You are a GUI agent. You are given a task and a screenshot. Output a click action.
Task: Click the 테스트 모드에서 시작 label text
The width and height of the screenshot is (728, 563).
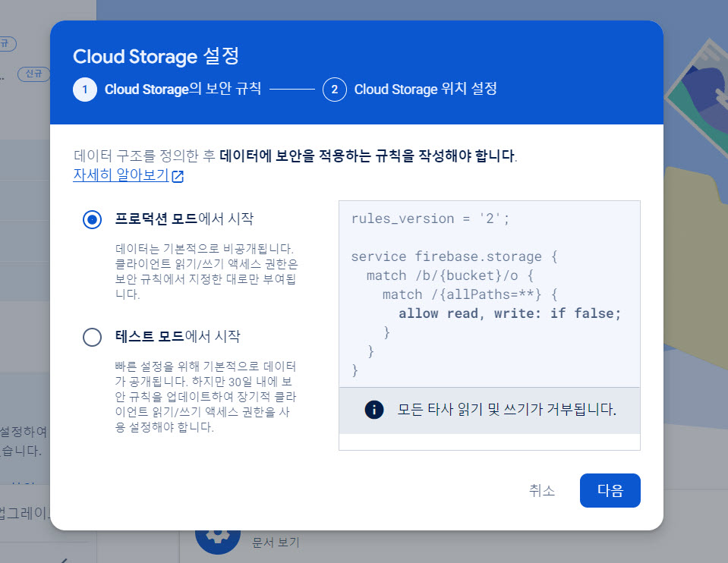(178, 336)
